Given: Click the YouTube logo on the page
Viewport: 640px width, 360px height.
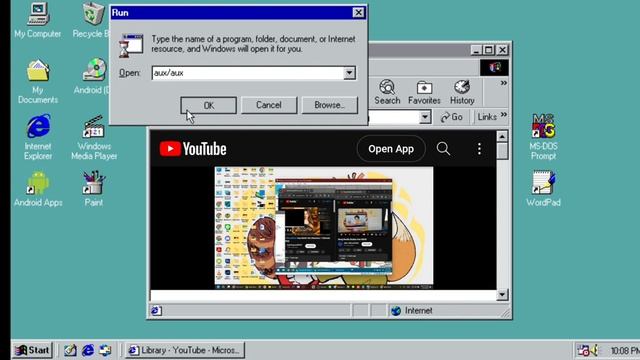Looking at the screenshot, I should pos(193,149).
